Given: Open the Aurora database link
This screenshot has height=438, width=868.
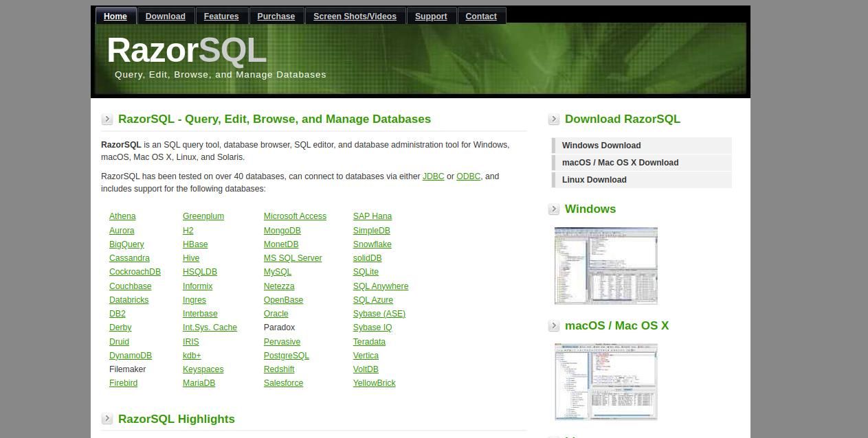Looking at the screenshot, I should (122, 231).
